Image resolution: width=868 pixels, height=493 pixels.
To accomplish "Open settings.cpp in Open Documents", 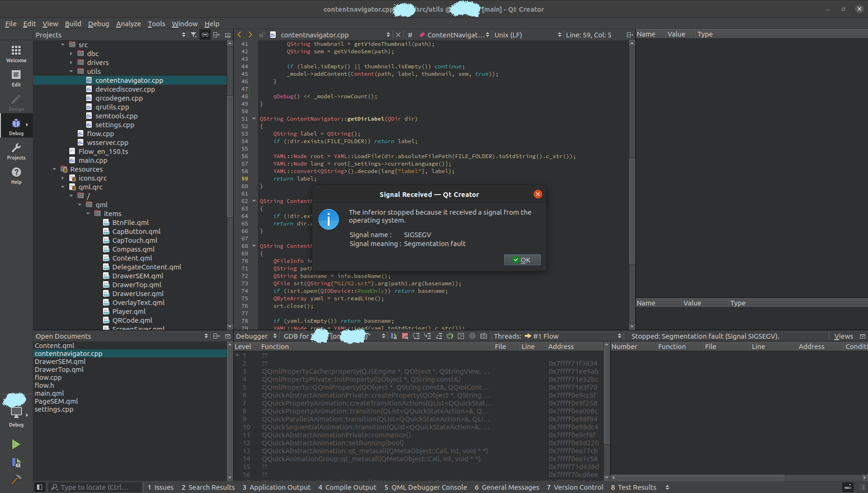I will (x=54, y=409).
